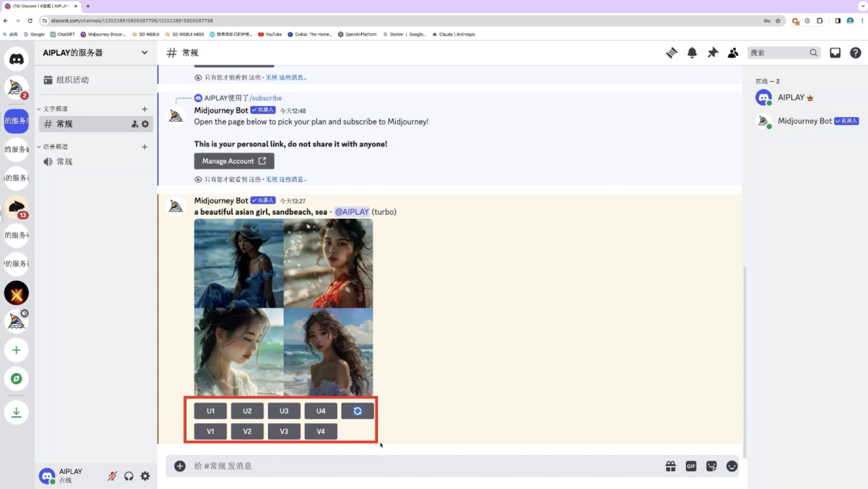Viewport: 868px width, 489px height.
Task: Open the Claude \ Anthropic bookmark
Action: (x=454, y=34)
